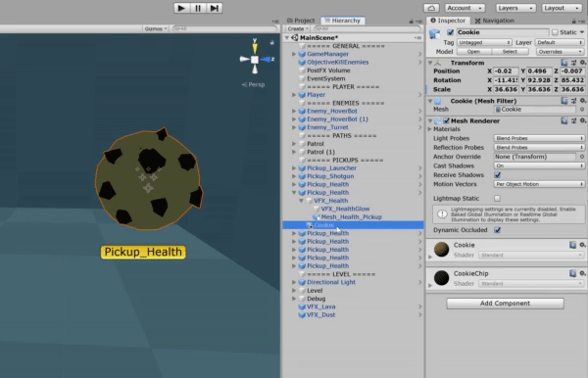Select the VFX_Lava prefab icon
Image resolution: width=588 pixels, height=378 pixels.
click(x=302, y=307)
